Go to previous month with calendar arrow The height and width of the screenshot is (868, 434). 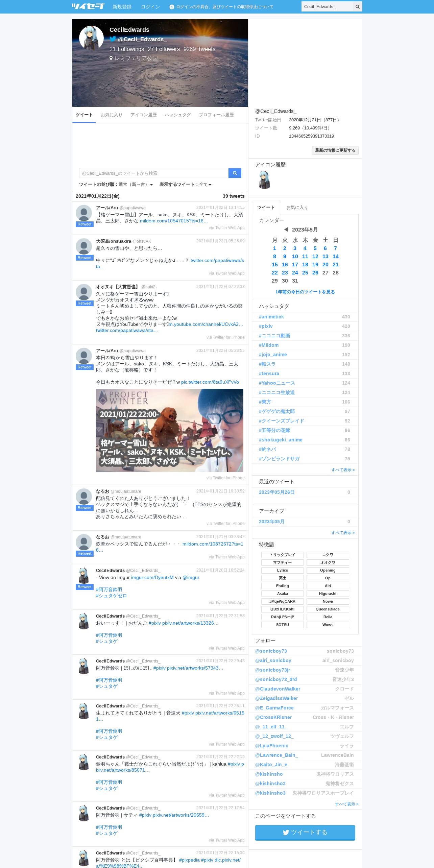pos(286,230)
